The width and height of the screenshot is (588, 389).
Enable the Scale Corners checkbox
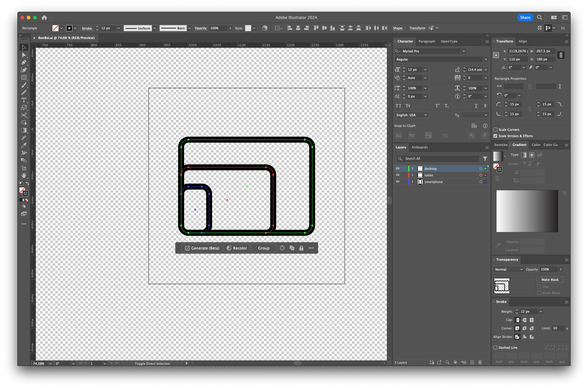[x=495, y=130]
